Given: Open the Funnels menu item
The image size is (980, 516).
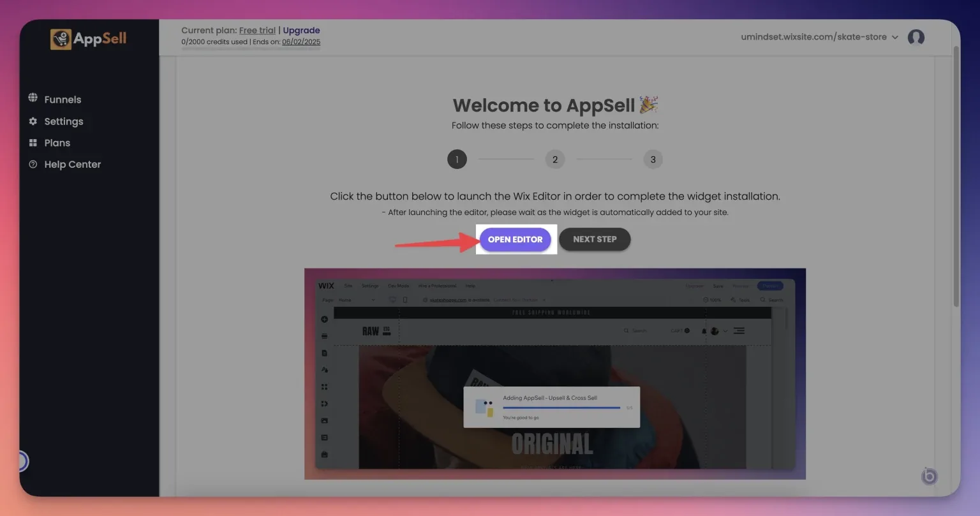Looking at the screenshot, I should pyautogui.click(x=63, y=100).
